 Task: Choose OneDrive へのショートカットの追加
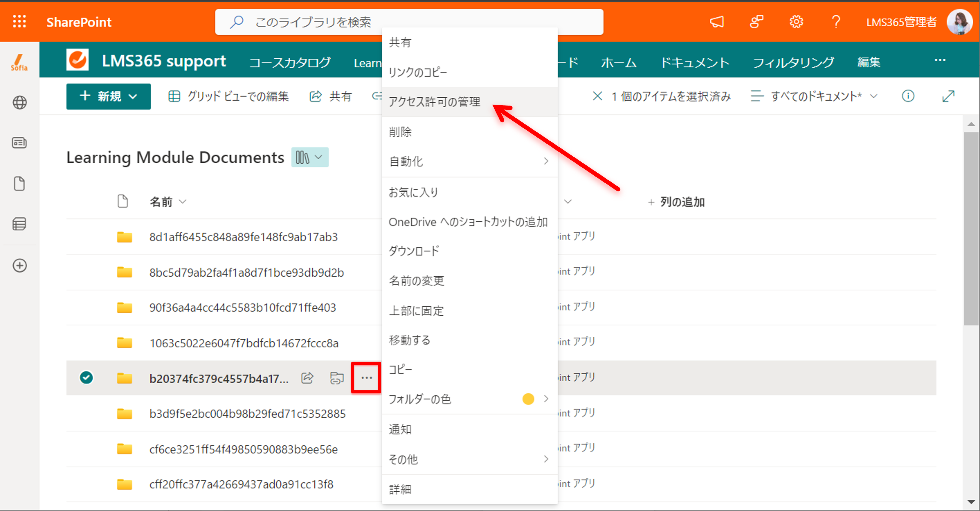click(470, 221)
